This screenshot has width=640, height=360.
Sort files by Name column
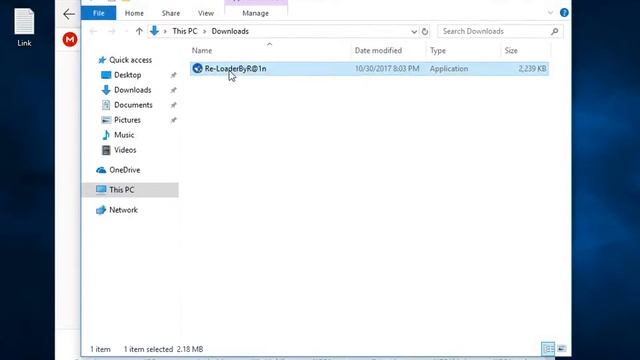pos(202,51)
